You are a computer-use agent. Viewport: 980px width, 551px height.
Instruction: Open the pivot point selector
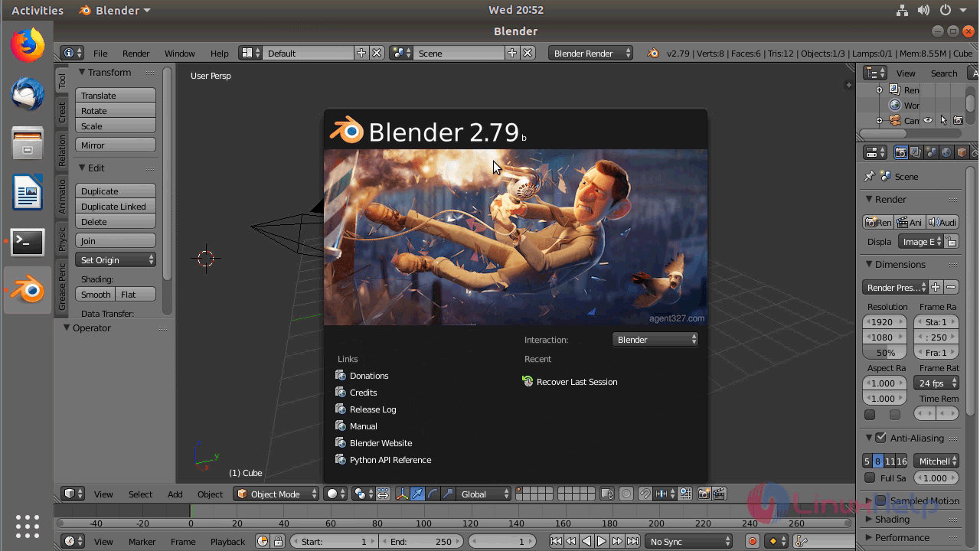pos(363,494)
